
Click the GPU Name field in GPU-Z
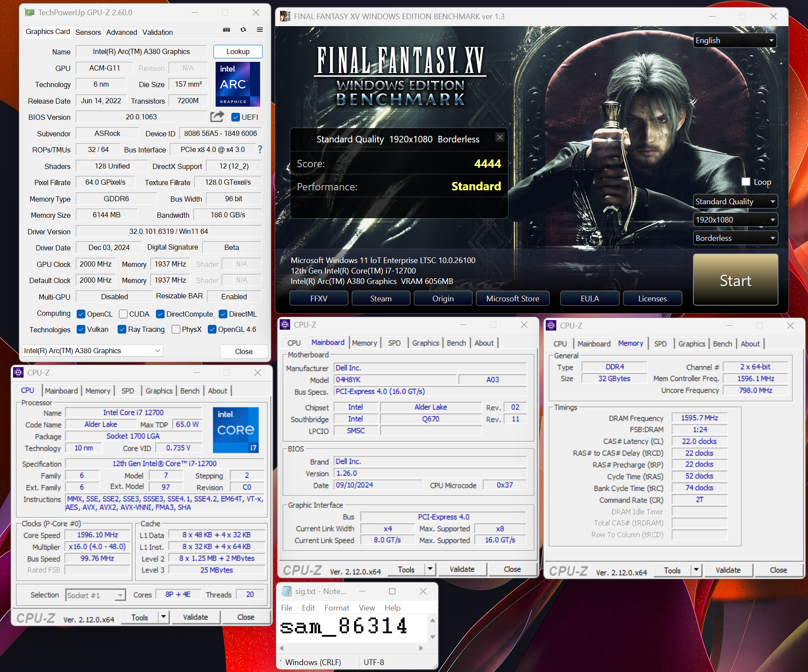(141, 51)
